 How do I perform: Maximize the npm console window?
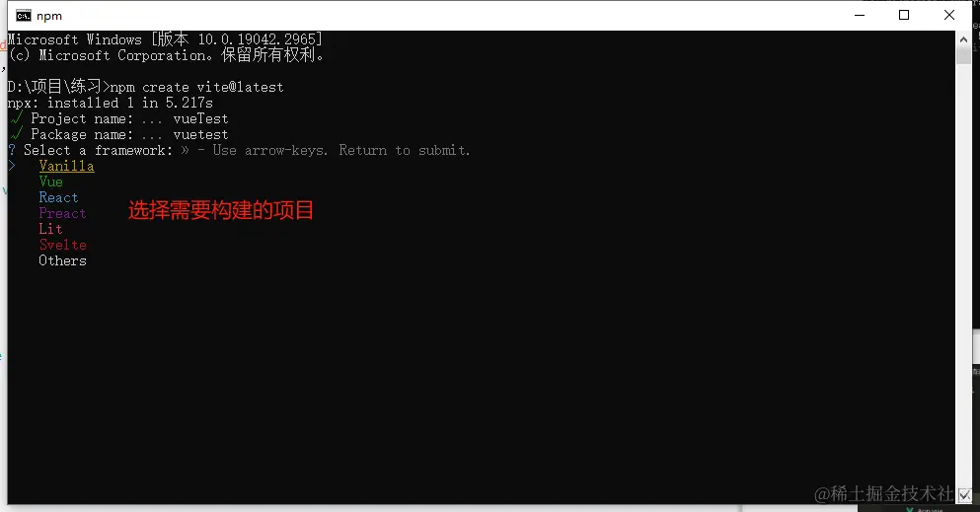pyautogui.click(x=904, y=15)
